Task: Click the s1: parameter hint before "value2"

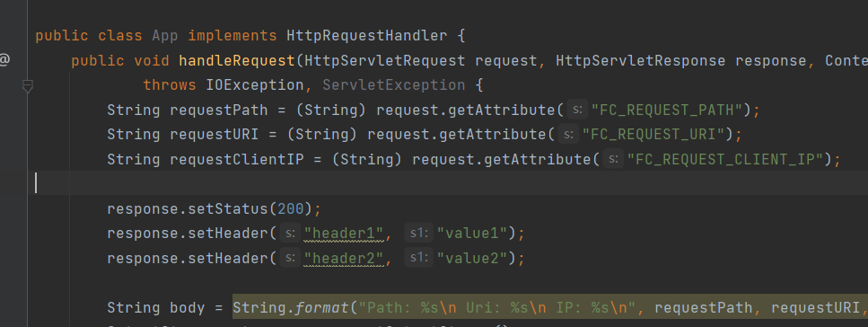Action: click(418, 258)
